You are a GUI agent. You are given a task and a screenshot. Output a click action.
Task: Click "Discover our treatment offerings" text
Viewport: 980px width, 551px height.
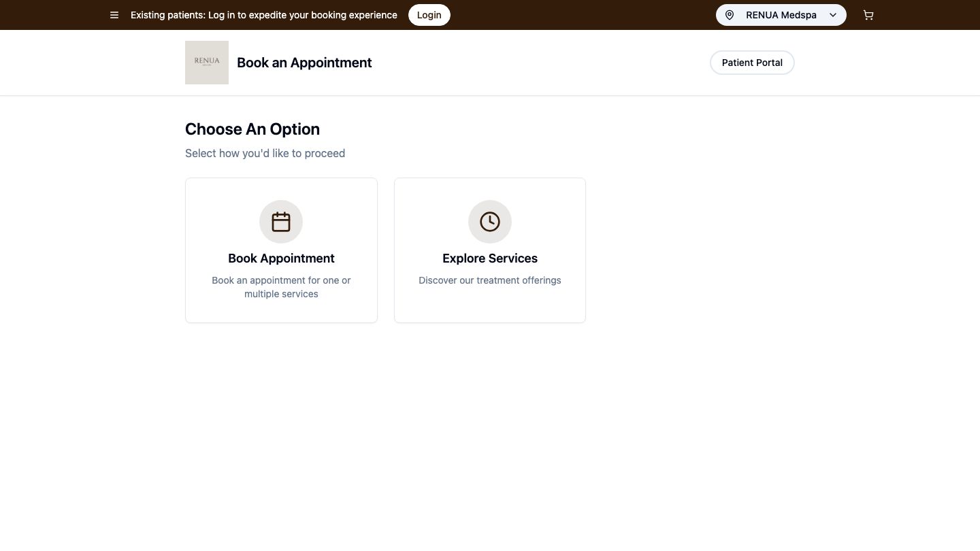(x=490, y=280)
